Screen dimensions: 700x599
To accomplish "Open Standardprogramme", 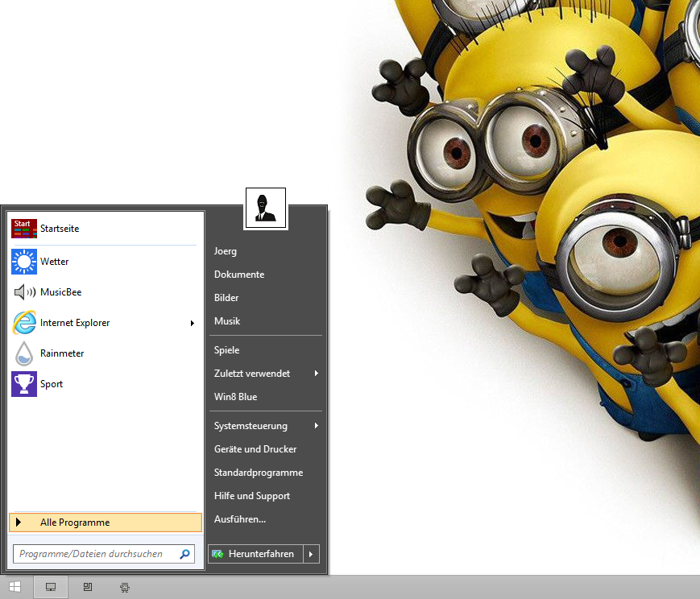I will [x=259, y=473].
